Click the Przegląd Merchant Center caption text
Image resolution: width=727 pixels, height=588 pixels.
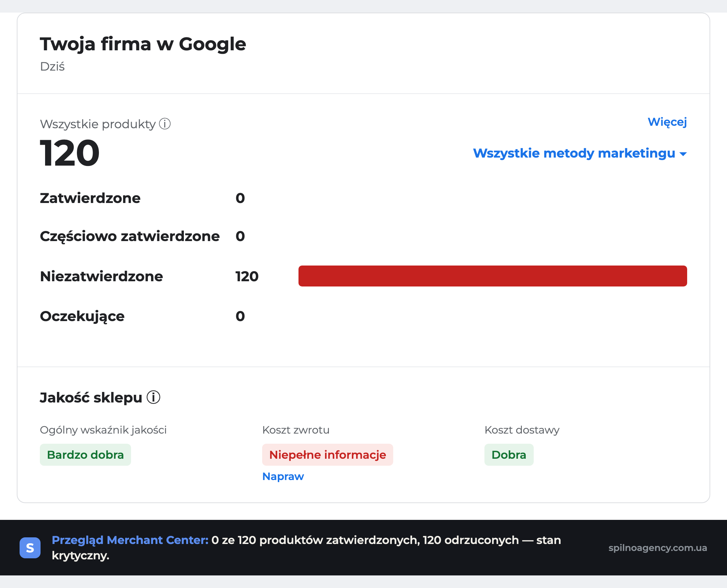click(x=306, y=547)
